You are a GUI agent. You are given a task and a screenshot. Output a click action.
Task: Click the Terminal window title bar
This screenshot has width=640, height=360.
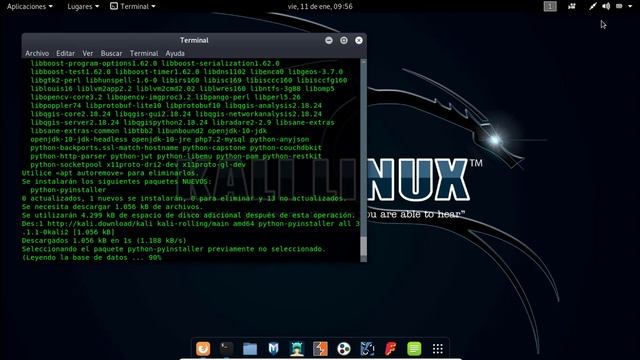click(194, 40)
